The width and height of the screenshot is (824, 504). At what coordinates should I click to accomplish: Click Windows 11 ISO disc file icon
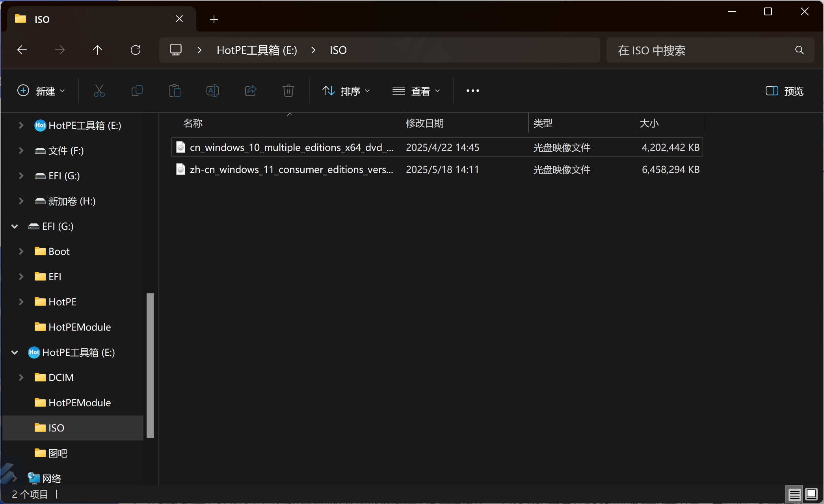[x=180, y=169]
